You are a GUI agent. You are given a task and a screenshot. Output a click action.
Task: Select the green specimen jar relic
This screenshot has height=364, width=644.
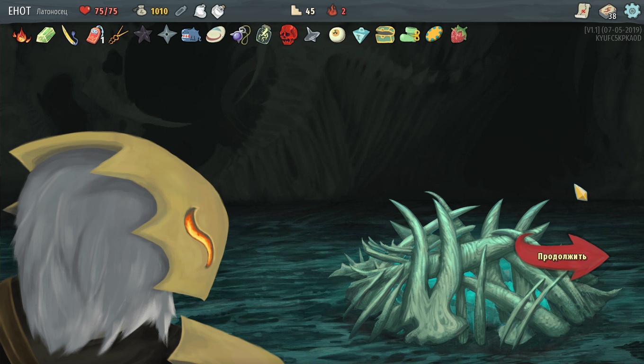[264, 35]
